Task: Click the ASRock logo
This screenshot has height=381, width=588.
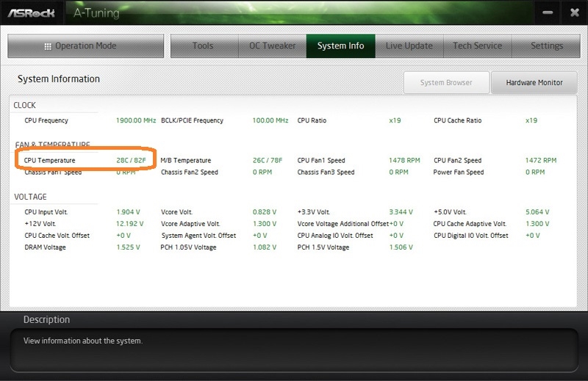Action: coord(32,13)
